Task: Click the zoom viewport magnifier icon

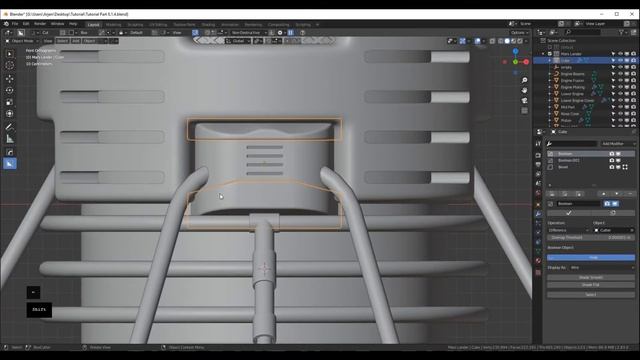Action: tap(524, 80)
